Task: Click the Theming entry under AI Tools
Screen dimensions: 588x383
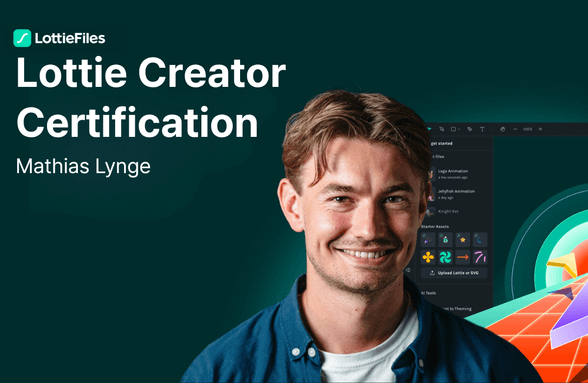Action: (x=457, y=309)
